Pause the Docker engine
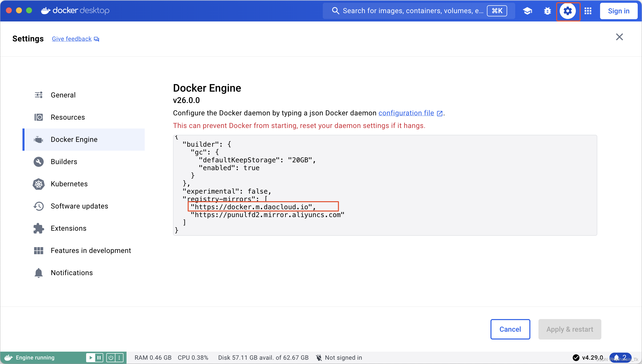The height and width of the screenshot is (364, 642). click(99, 357)
